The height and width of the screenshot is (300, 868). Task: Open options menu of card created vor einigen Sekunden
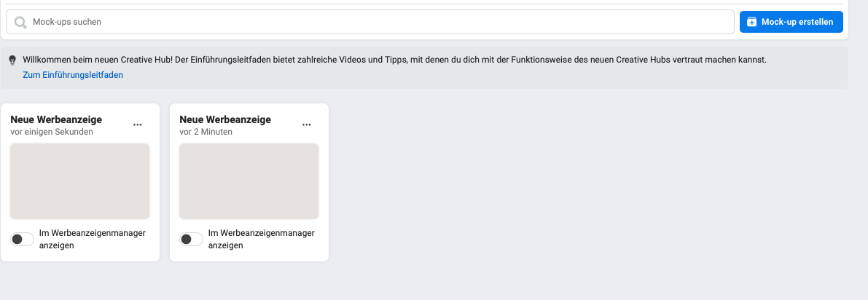coord(138,125)
